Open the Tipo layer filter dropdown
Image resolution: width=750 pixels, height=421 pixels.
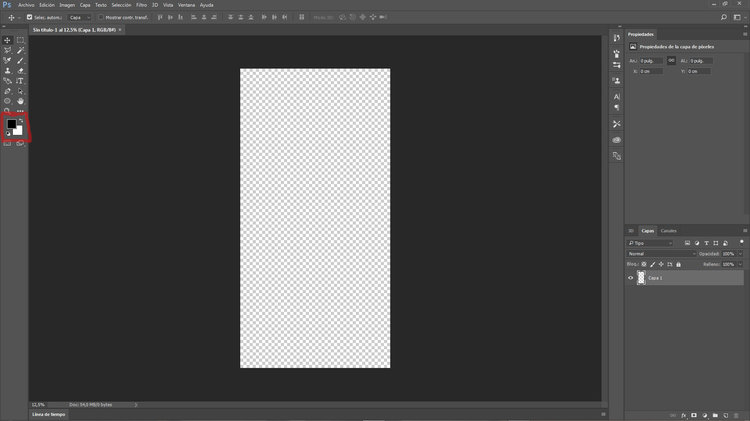650,243
